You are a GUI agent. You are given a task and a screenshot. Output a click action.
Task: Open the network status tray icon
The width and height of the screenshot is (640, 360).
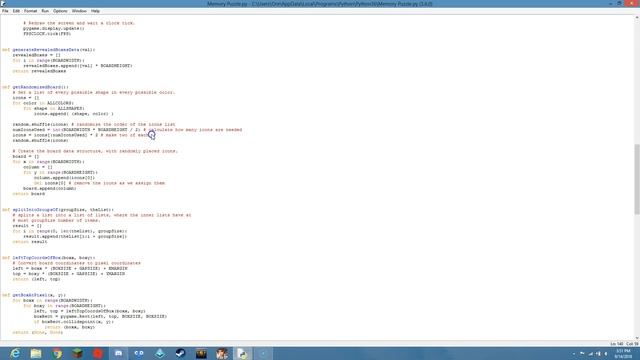coord(591,353)
